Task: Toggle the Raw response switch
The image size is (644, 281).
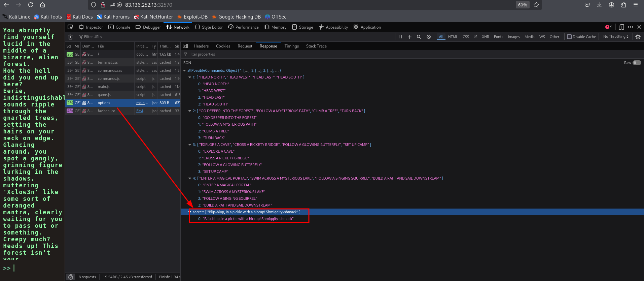Action: 636,63
